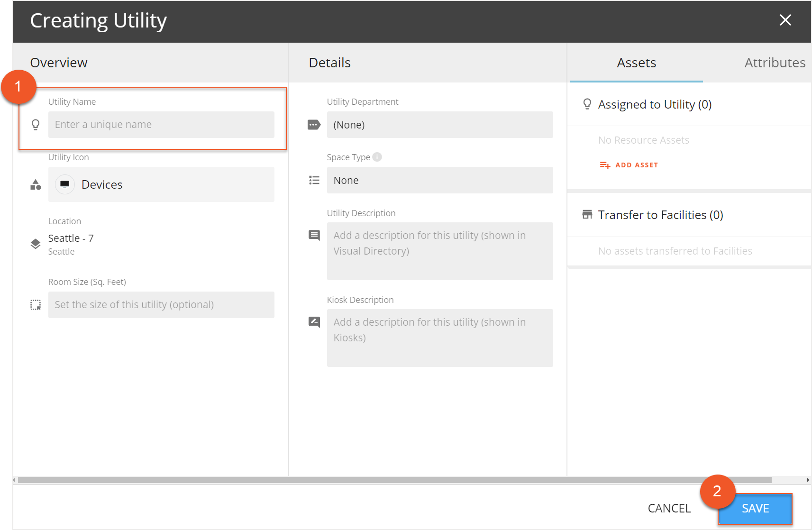Click the storefront icon by Transfer to Facilities
812x530 pixels.
pos(587,215)
